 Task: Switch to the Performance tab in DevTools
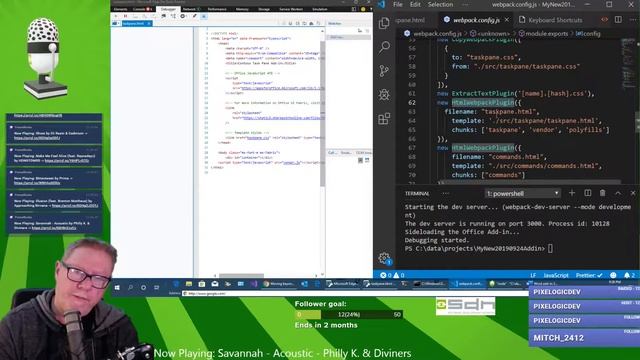(x=217, y=9)
